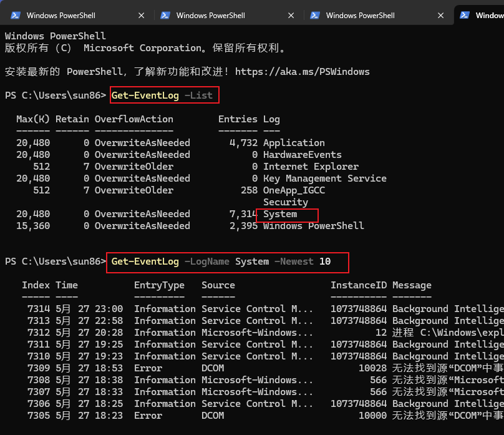Click the Application log entry row
504x435 pixels.
294,142
